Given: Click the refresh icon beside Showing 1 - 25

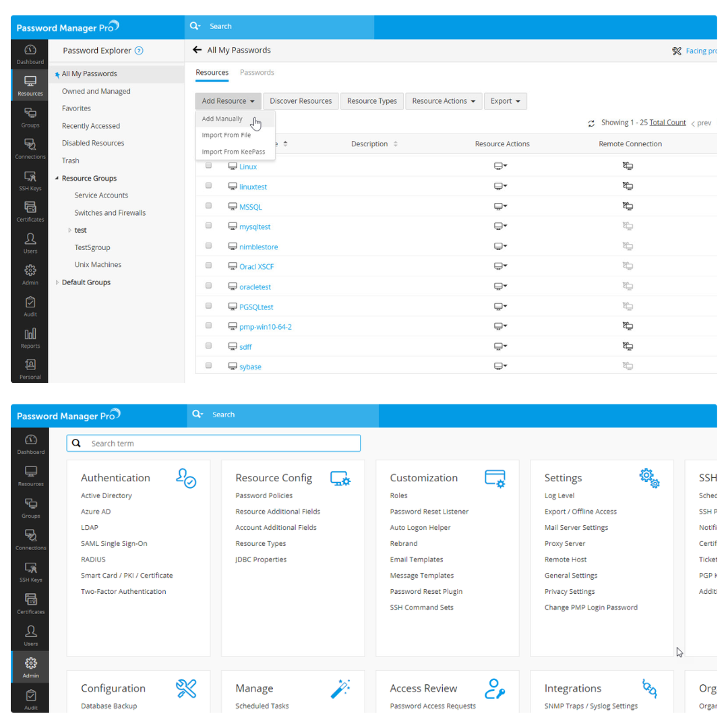Looking at the screenshot, I should (591, 123).
